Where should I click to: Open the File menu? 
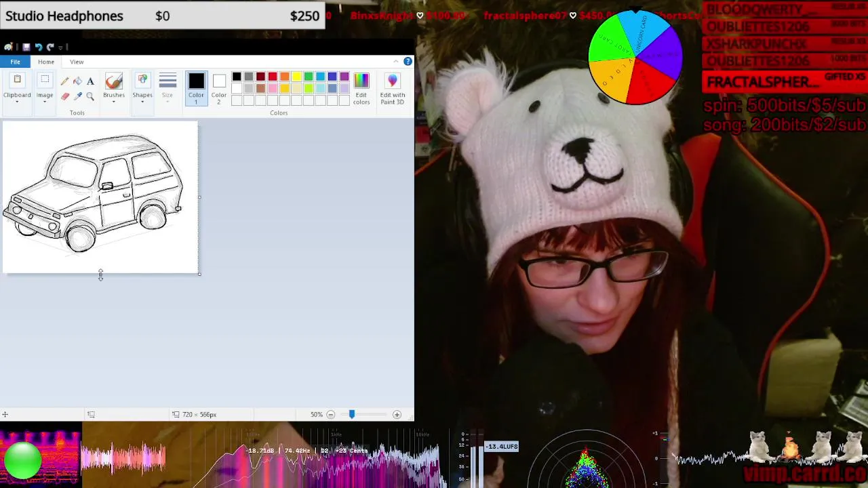(x=15, y=62)
